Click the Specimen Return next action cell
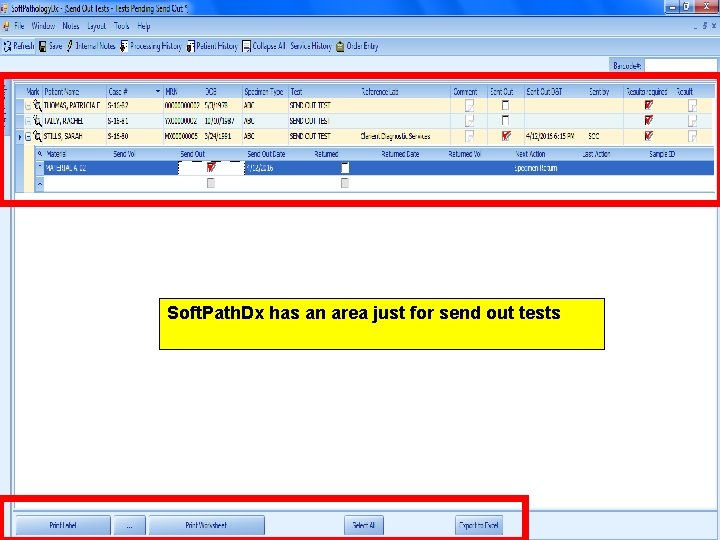 [535, 168]
